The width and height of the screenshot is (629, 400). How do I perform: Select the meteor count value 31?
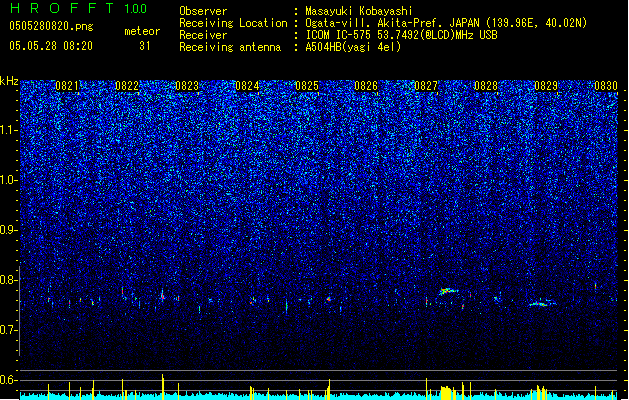145,46
